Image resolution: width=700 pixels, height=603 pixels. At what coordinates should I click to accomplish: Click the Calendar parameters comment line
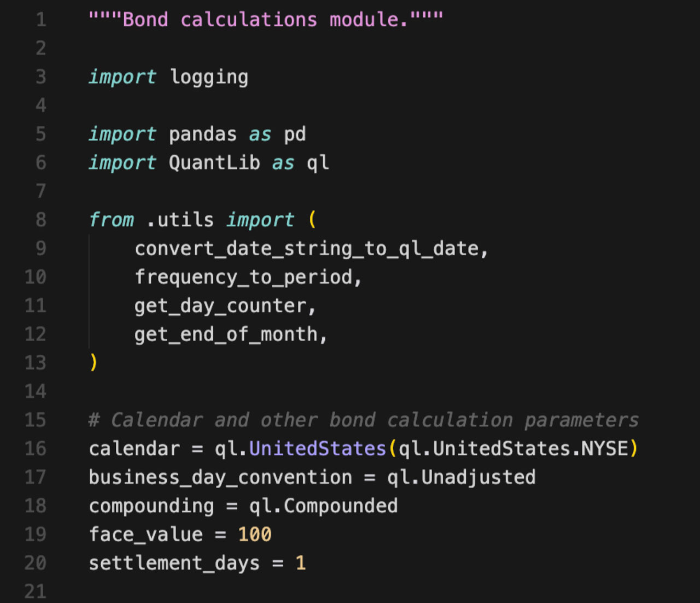[x=363, y=420]
